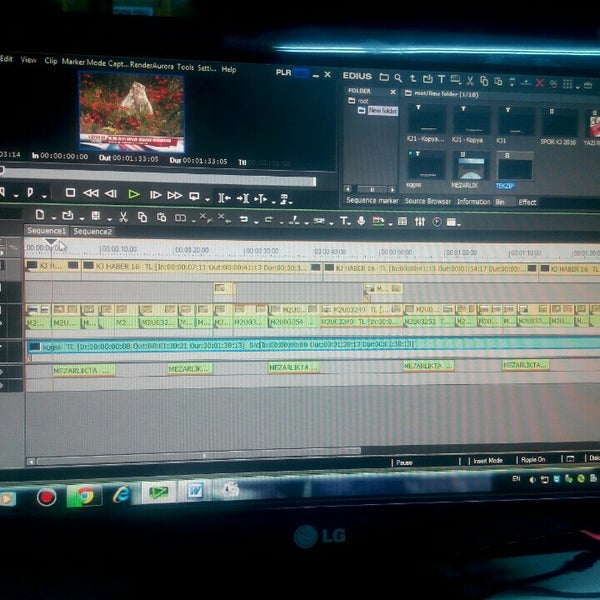
Task: Open the Audio Mixer faders icon
Action: pos(420,221)
